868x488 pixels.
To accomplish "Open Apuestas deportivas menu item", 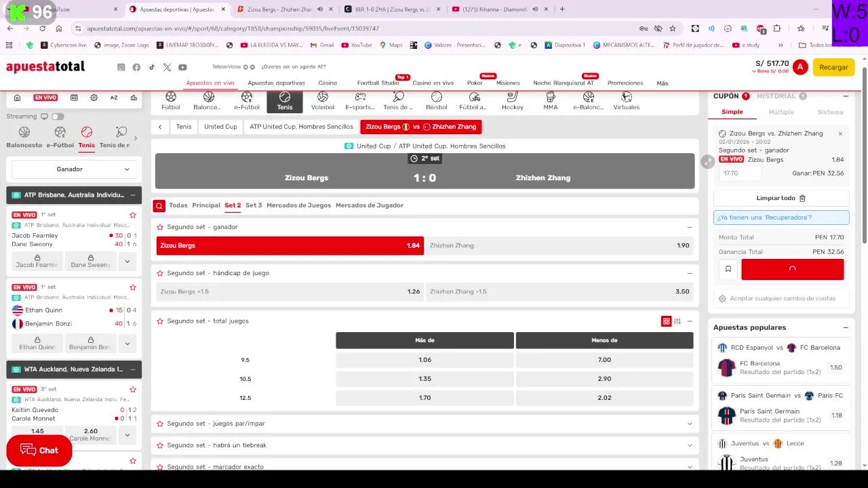I will click(276, 83).
